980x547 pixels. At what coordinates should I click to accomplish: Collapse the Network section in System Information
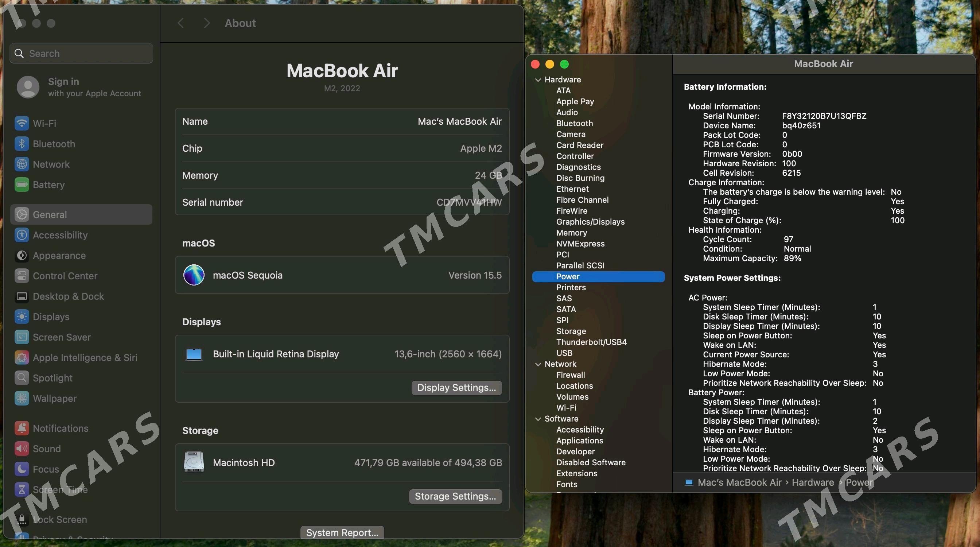click(538, 364)
